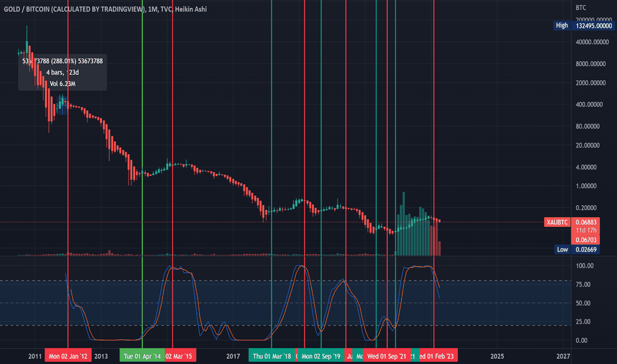The width and height of the screenshot is (617, 364).
Task: Click the 40000.00000 price axis label
Action: pyautogui.click(x=592, y=42)
